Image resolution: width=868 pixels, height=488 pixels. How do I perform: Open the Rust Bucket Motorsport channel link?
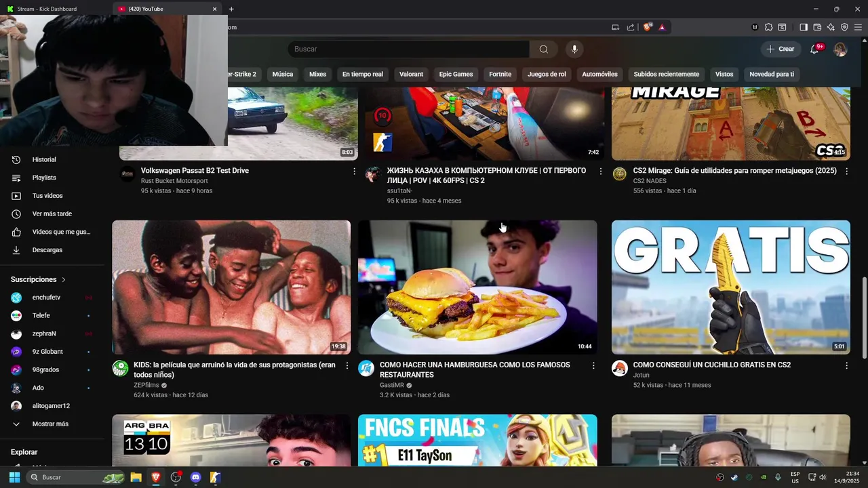pos(174,181)
